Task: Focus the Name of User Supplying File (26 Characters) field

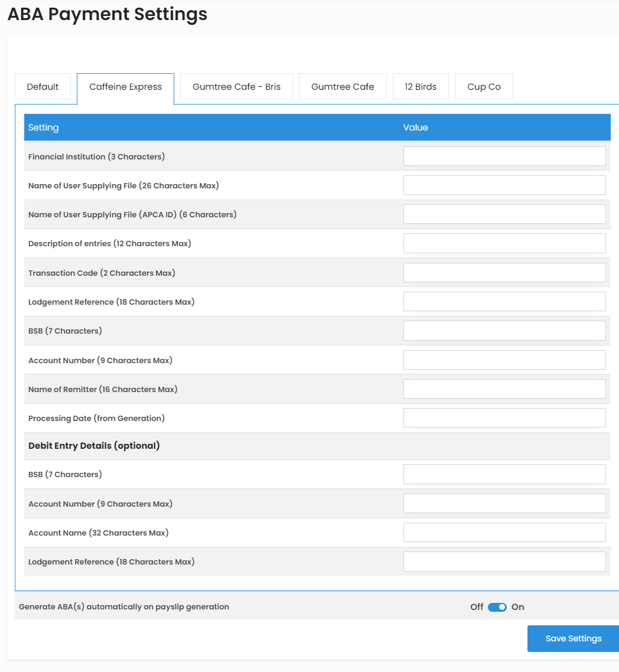Action: point(504,185)
